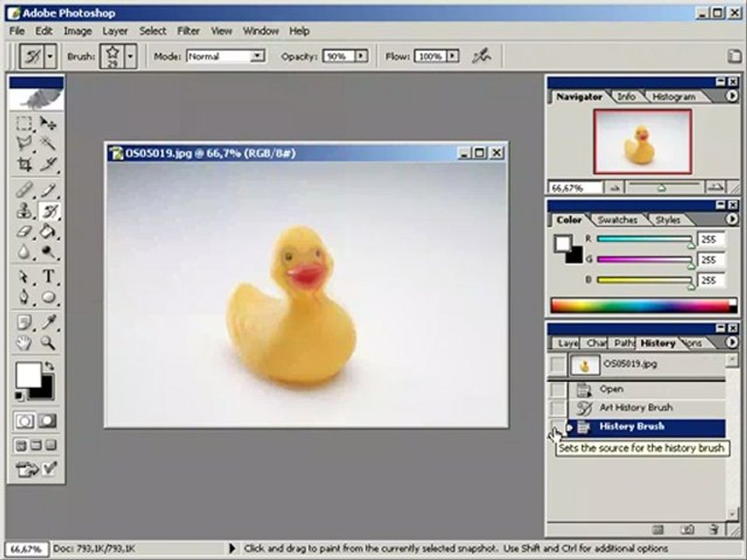Open the Brush preset picker arrow
747x560 pixels.
(x=130, y=57)
